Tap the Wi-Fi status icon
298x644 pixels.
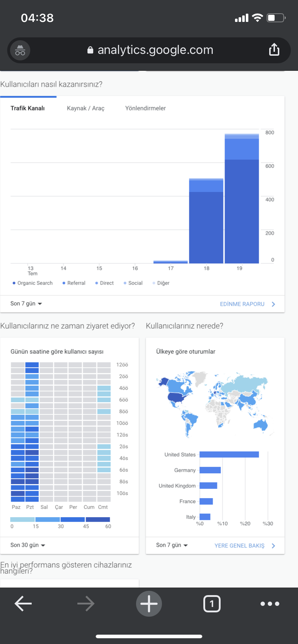click(257, 18)
